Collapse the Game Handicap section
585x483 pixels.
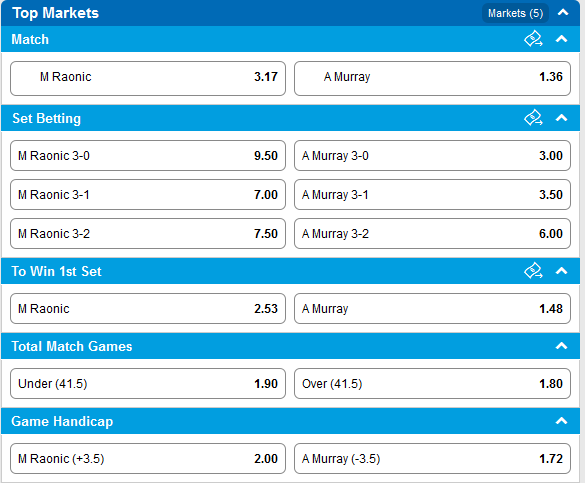[x=561, y=421]
